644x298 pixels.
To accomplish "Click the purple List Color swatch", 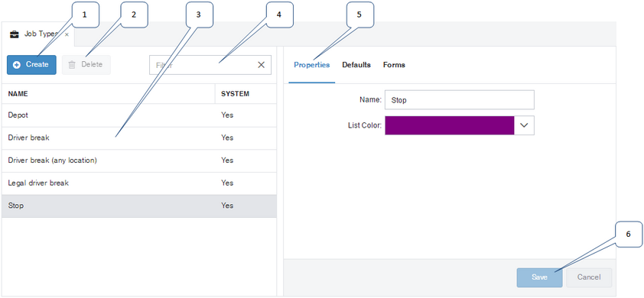I will point(449,125).
